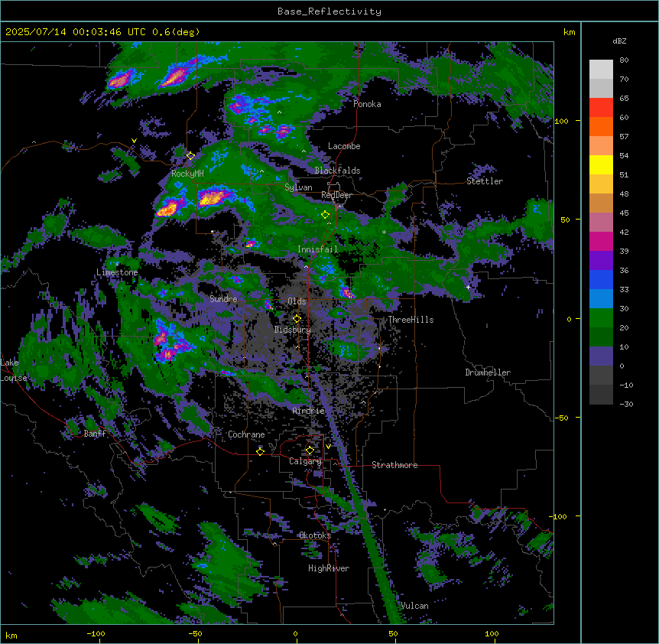Select the yellow diamond marker below RedDeer
This screenshot has height=644, width=659.
[325, 215]
